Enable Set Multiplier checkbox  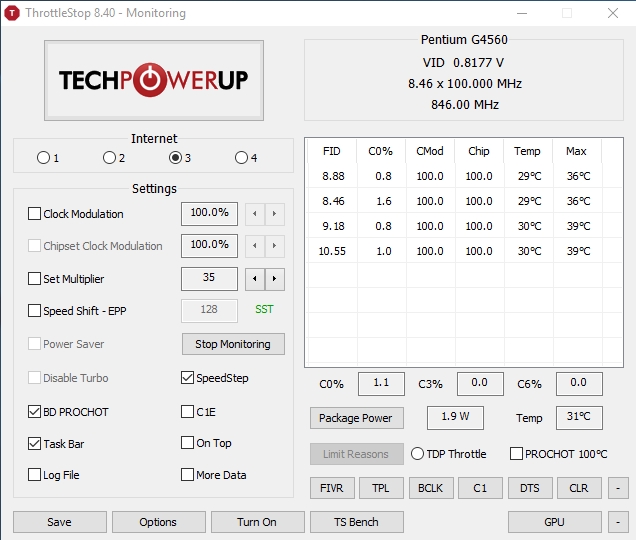click(34, 279)
